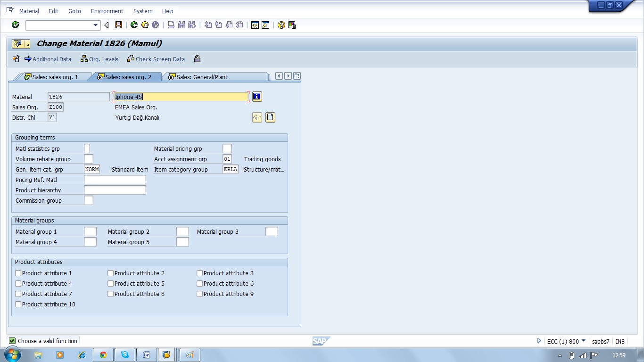The image size is (644, 362).
Task: Enable Product attribute 1 checkbox
Action: pyautogui.click(x=18, y=273)
